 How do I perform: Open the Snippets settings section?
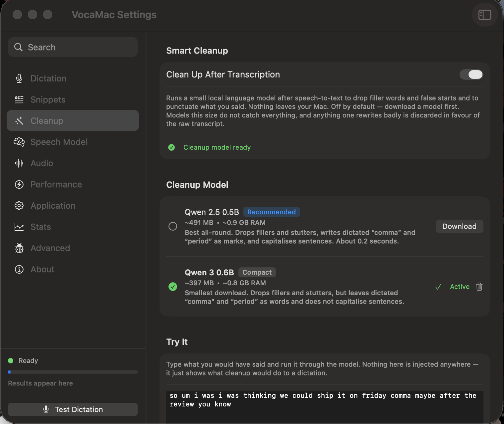tap(73, 100)
